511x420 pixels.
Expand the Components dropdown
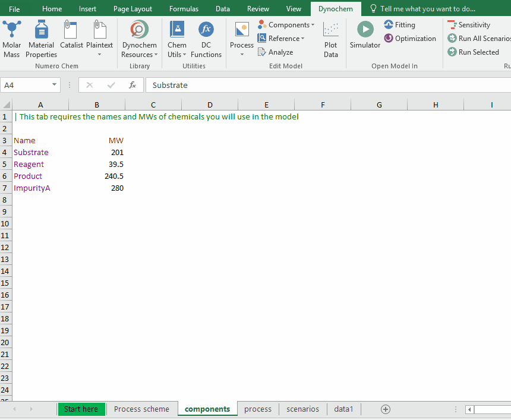tap(286, 25)
